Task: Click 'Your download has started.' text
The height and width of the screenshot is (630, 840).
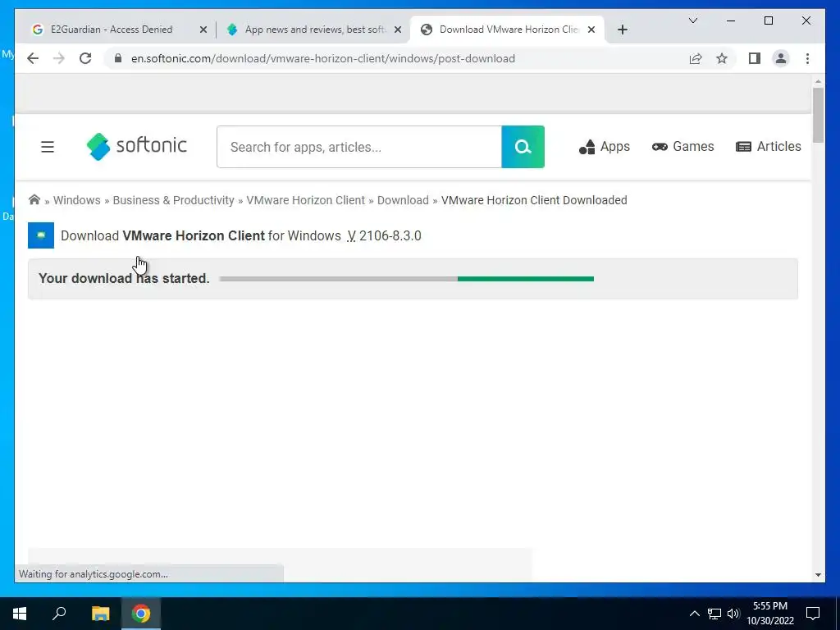Action: 125,278
